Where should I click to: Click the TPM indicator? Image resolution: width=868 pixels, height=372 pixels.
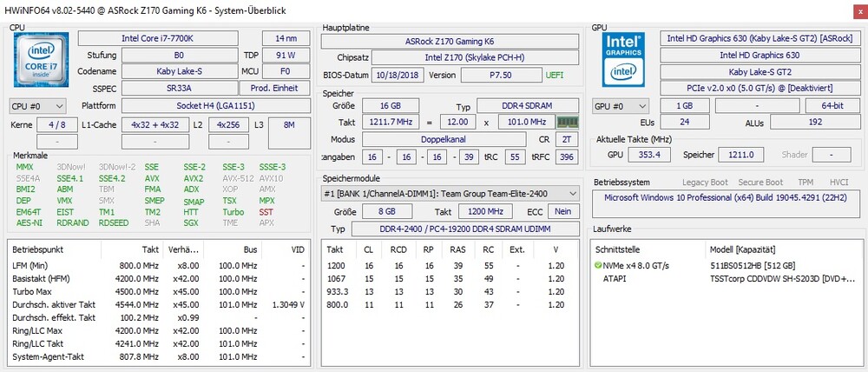(806, 183)
